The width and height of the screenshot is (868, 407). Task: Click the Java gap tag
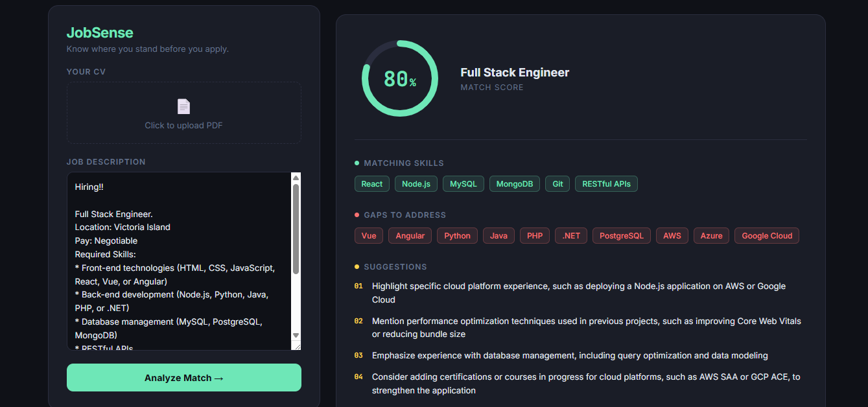coord(499,236)
